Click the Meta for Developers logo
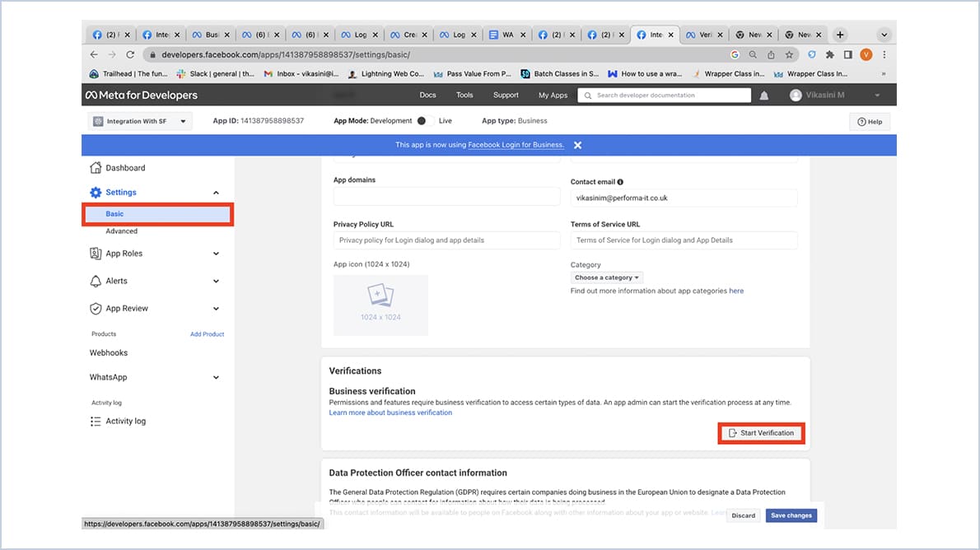The width and height of the screenshot is (980, 550). click(x=141, y=94)
